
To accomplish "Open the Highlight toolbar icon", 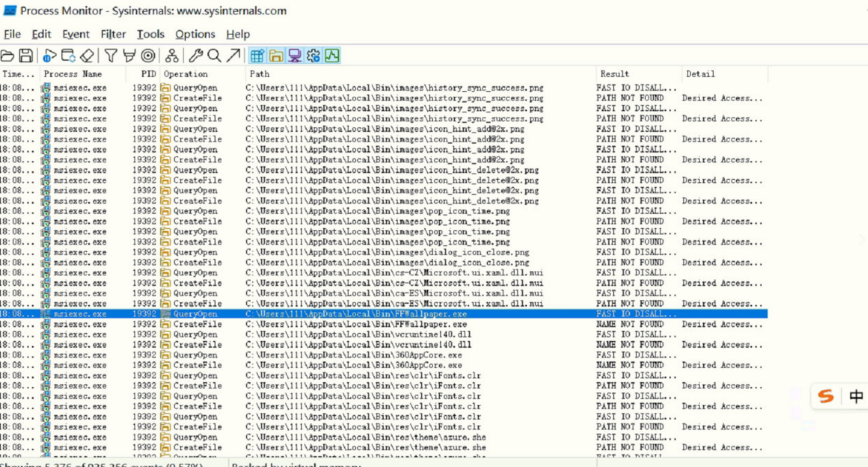I will click(x=130, y=56).
